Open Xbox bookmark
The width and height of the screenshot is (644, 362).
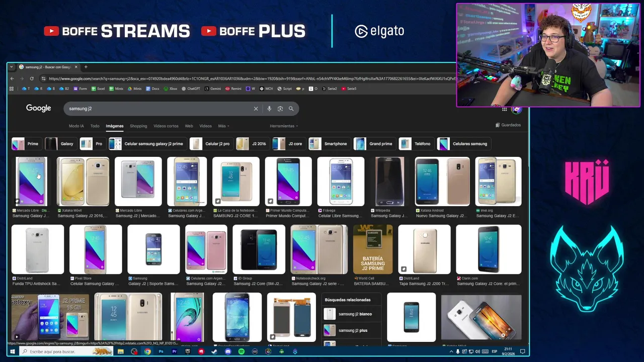pyautogui.click(x=171, y=88)
